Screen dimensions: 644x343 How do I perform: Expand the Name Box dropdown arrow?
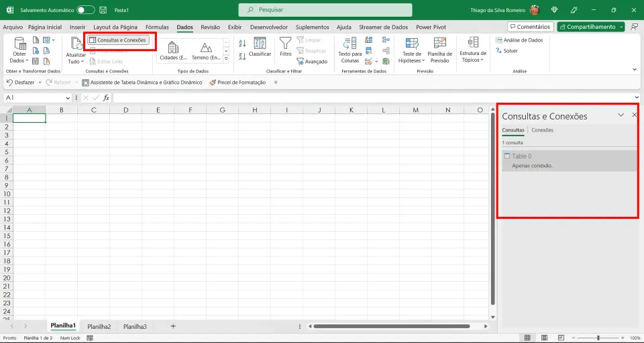click(68, 98)
